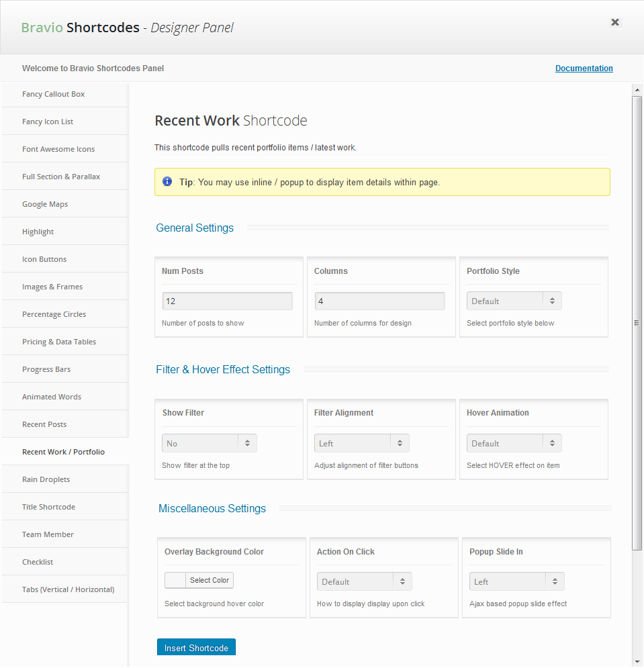644x668 pixels.
Task: Open the Documentation link
Action: [x=584, y=68]
